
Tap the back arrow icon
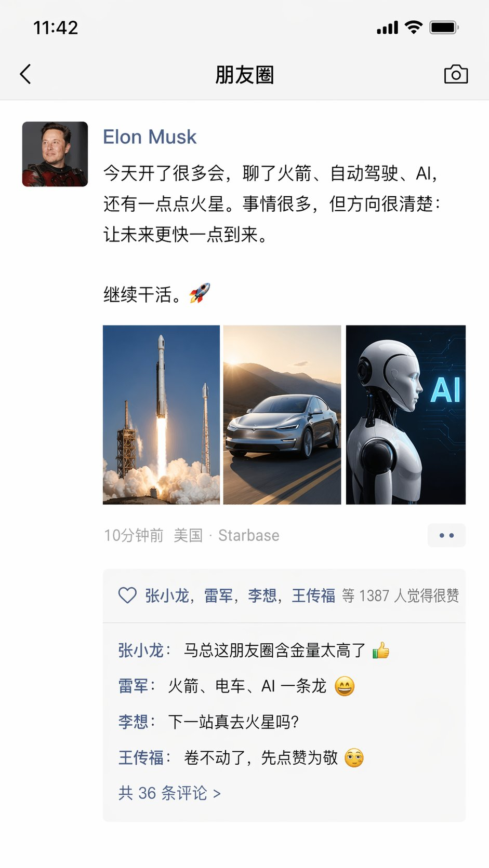click(25, 74)
